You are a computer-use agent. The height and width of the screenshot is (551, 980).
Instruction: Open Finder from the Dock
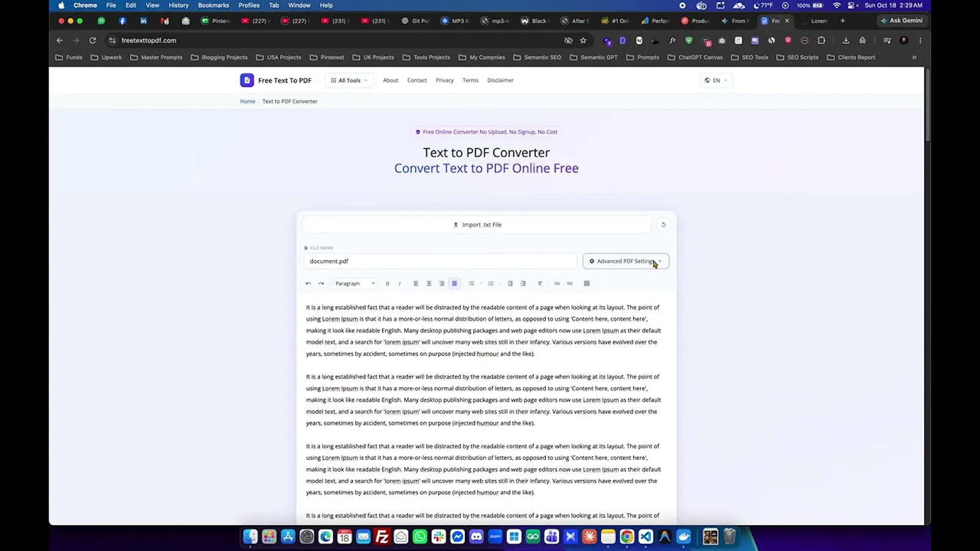pyautogui.click(x=251, y=537)
